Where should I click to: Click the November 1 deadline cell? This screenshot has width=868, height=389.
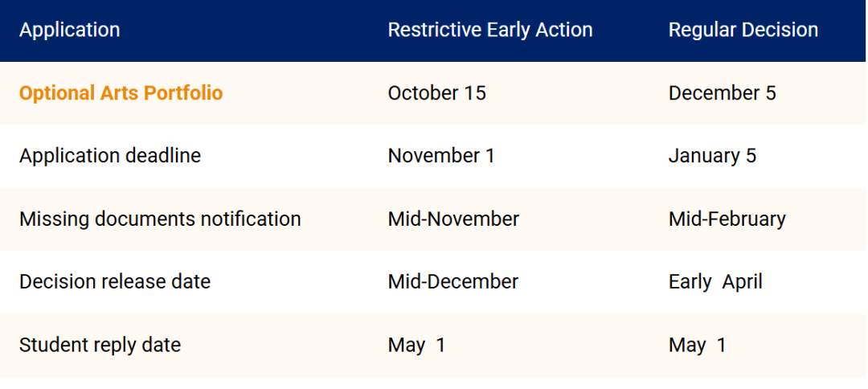coord(441,156)
